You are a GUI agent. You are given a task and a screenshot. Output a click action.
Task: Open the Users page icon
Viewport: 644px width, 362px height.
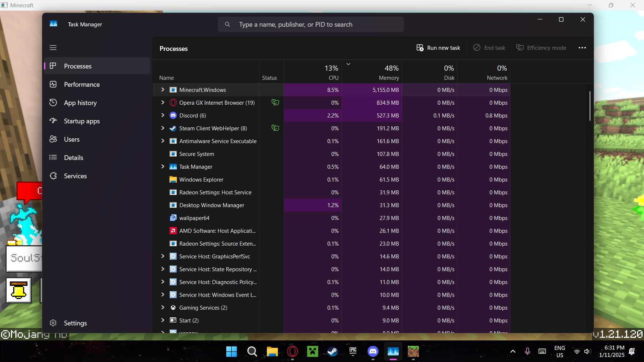point(53,139)
